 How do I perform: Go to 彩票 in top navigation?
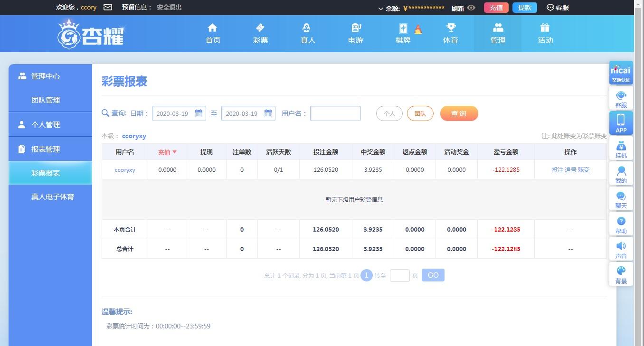click(260, 34)
